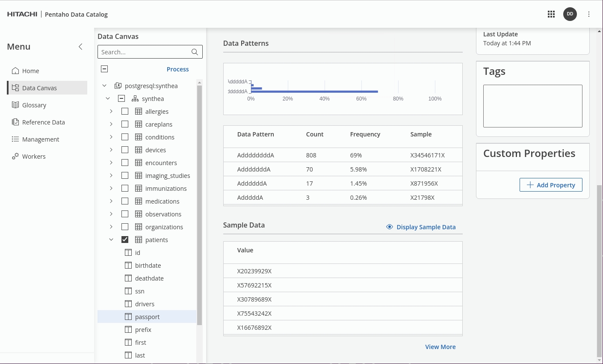Screen dimensions: 603x364
Task: Click the postgresql:synthea database icon
Action: (118, 86)
